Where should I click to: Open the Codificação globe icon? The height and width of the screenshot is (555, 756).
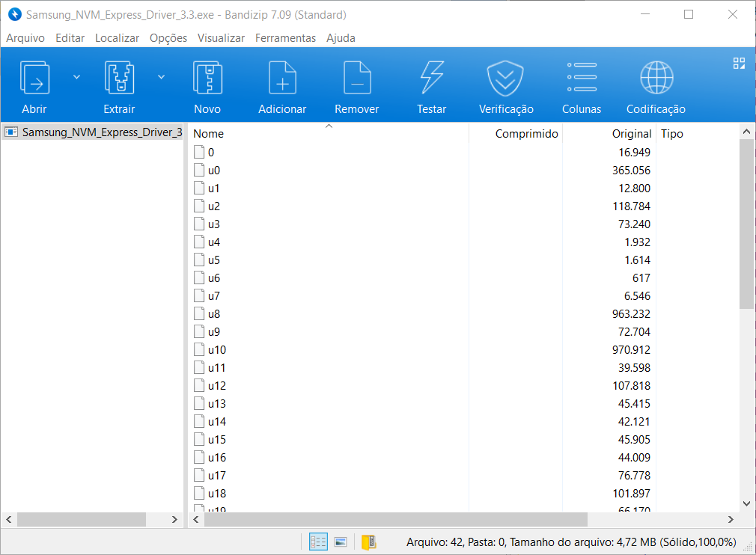click(656, 79)
